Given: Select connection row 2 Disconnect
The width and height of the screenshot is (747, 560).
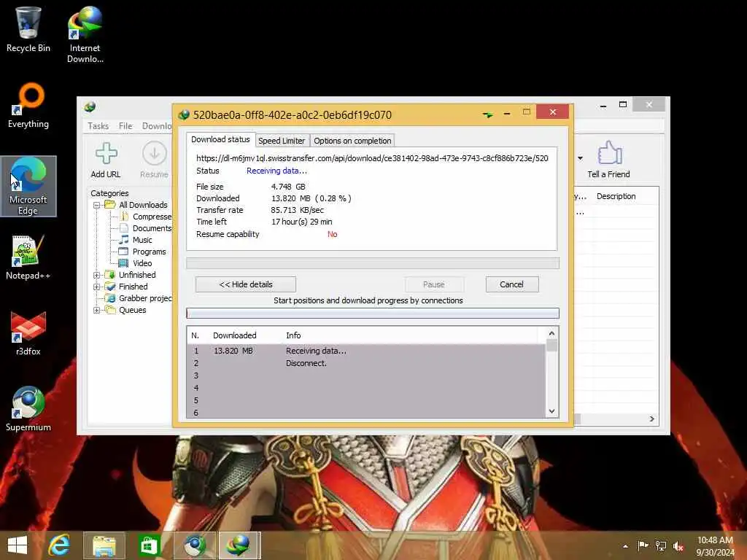Looking at the screenshot, I should (366, 363).
